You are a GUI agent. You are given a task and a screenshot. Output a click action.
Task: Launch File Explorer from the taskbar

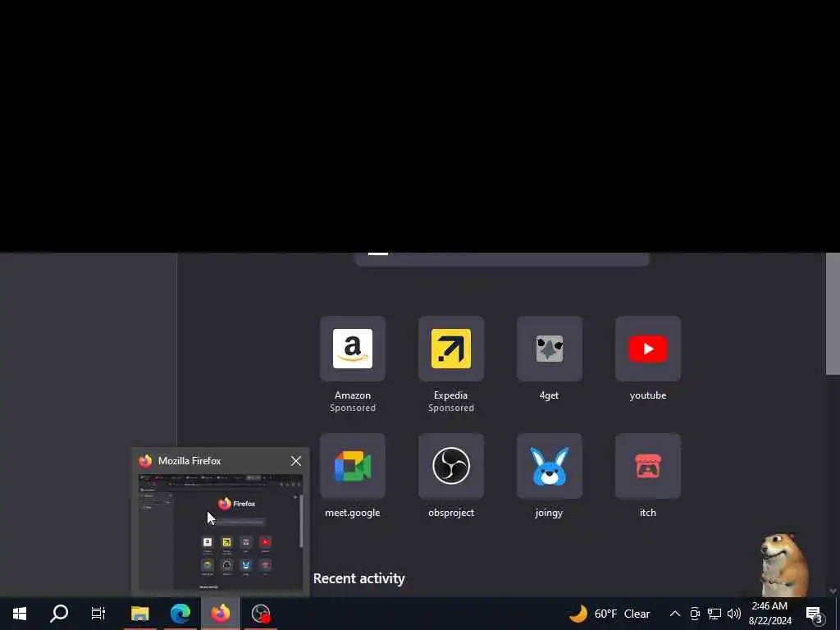point(139,614)
